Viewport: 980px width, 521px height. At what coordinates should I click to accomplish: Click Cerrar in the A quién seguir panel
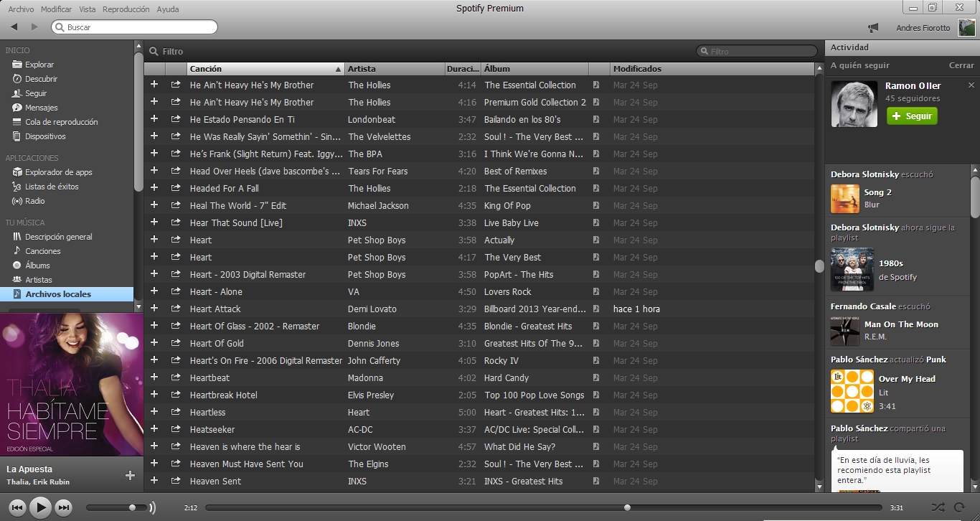(x=961, y=65)
